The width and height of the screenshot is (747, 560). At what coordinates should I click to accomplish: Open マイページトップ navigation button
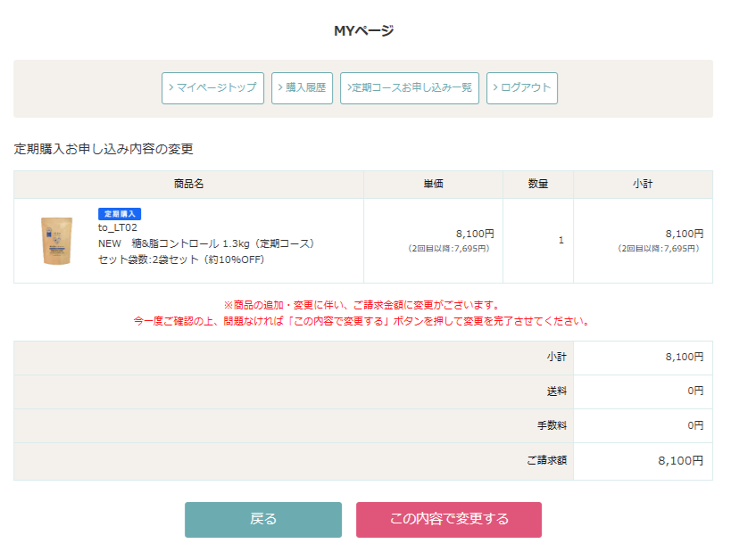point(212,88)
